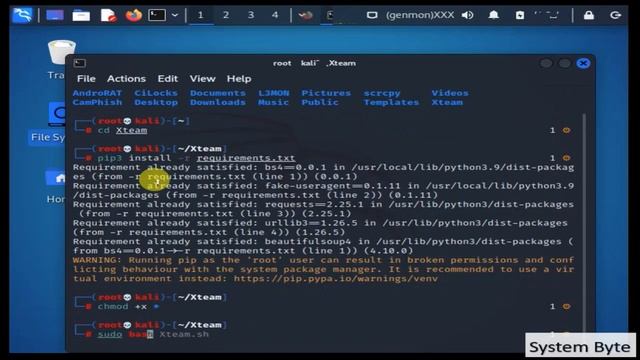Click the 'chmod +x *' command line
Image resolution: width=640 pixels, height=360 pixels.
pyautogui.click(x=128, y=307)
